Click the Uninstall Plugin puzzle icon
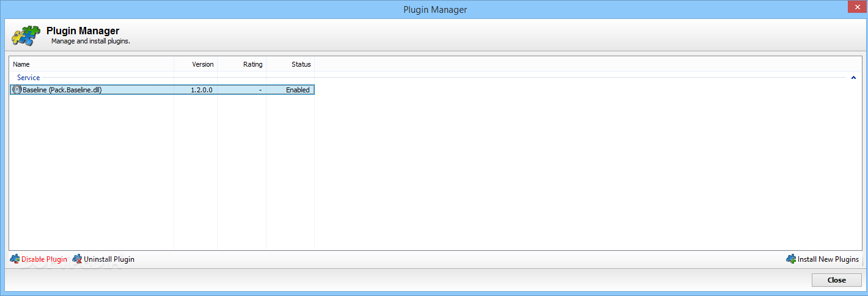Screen dimensions: 868x296 [77, 259]
